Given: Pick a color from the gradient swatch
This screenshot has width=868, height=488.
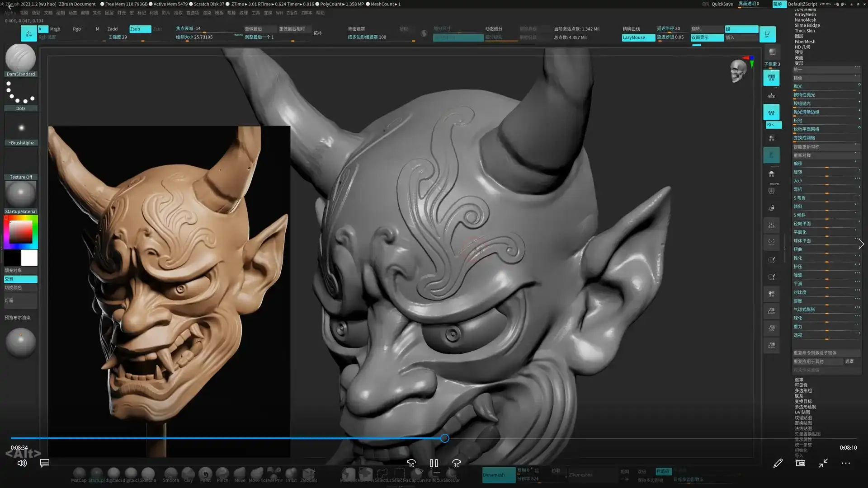Looking at the screenshot, I should tap(20, 231).
